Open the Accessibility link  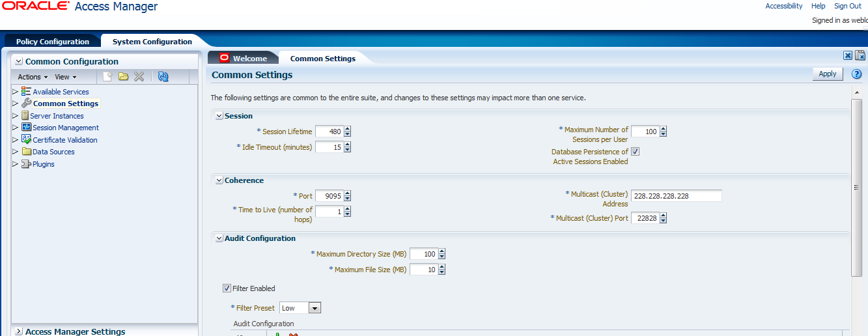(784, 6)
